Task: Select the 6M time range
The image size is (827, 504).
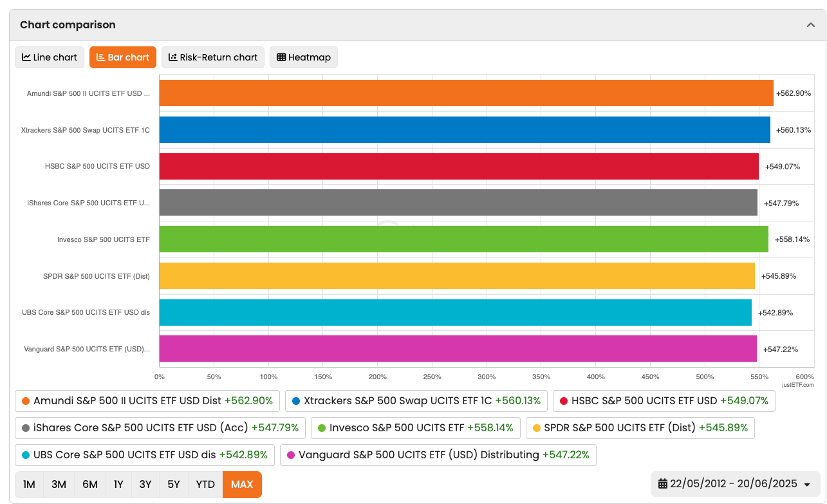Action: tap(90, 484)
